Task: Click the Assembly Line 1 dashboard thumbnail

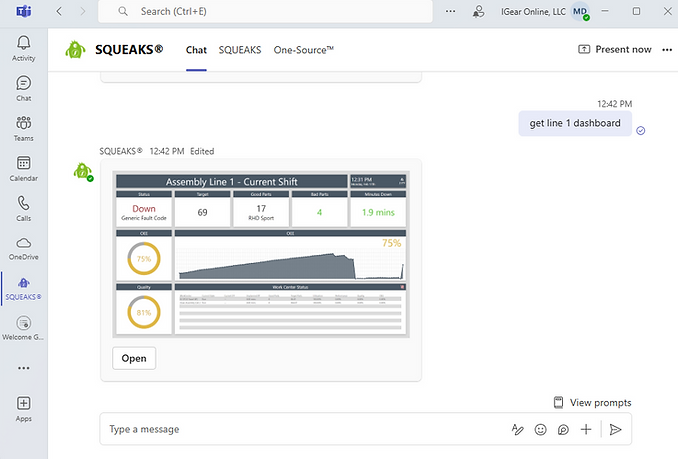Action: pos(260,254)
